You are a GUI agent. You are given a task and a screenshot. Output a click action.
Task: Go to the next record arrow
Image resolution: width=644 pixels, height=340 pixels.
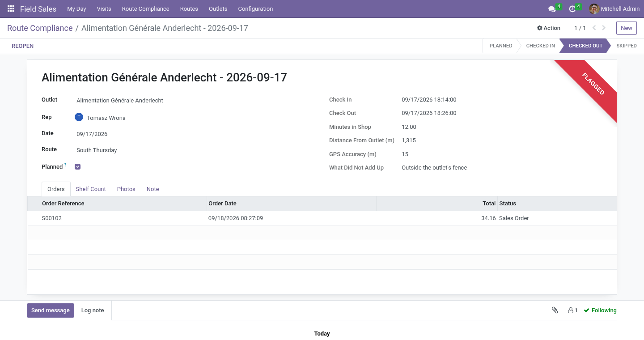(x=604, y=28)
